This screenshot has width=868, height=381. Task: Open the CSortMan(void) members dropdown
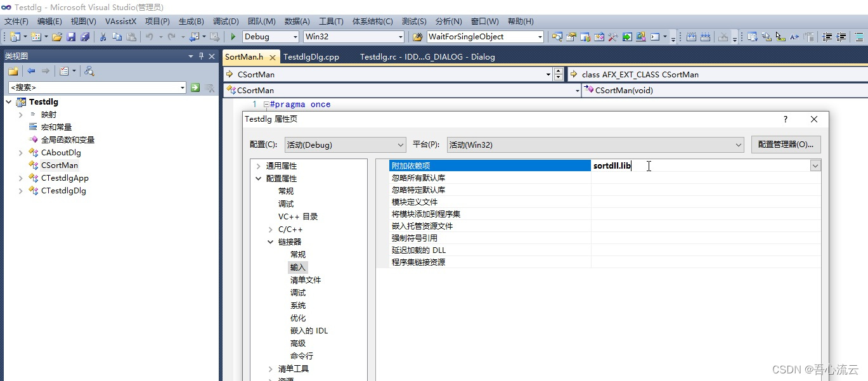[x=725, y=90]
